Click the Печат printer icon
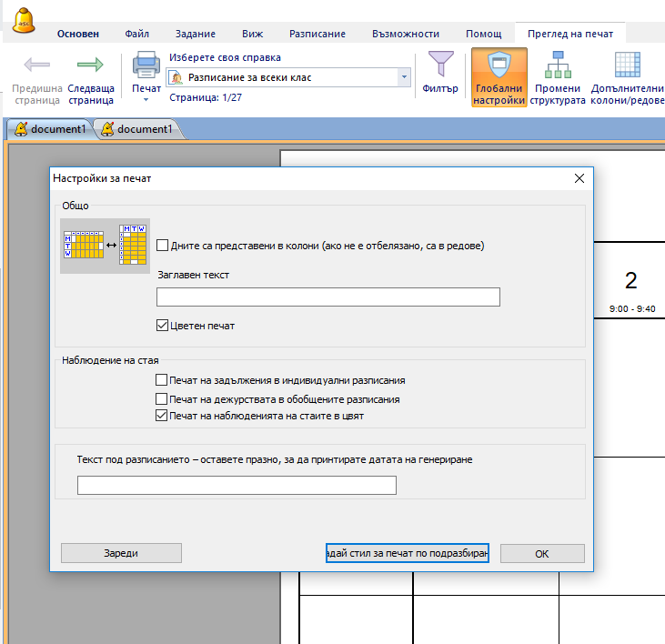The image size is (665, 644). [x=146, y=65]
